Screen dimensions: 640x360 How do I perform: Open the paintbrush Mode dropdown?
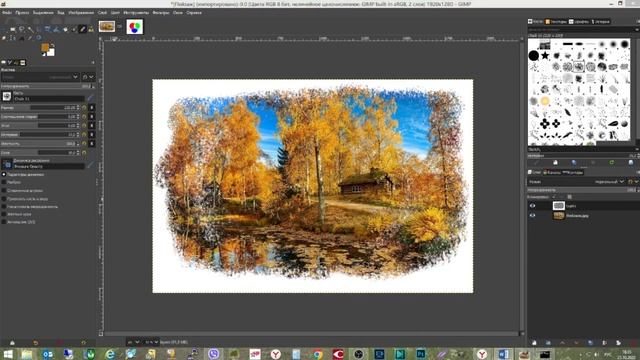40,77
